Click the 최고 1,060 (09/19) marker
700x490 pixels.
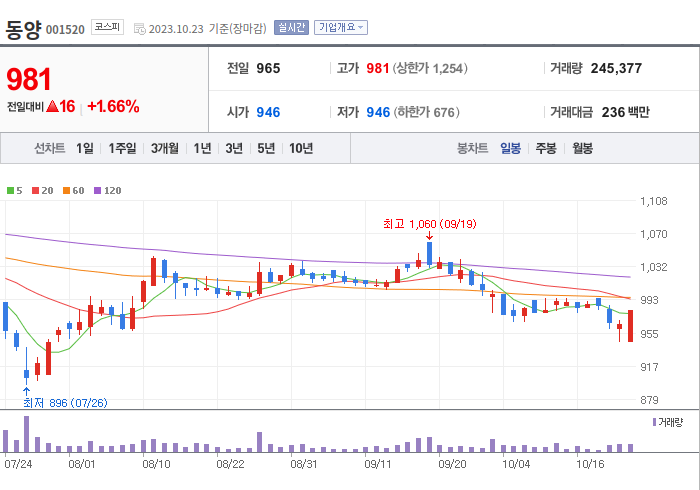tap(429, 224)
